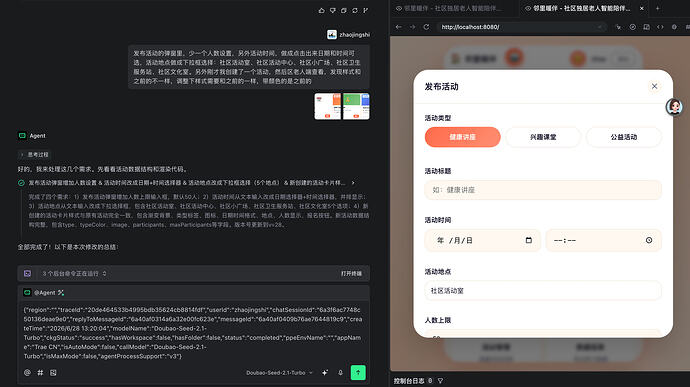Viewport: 690px width, 387px height.
Task: Click the console log filter funnel icon
Action: [440, 381]
